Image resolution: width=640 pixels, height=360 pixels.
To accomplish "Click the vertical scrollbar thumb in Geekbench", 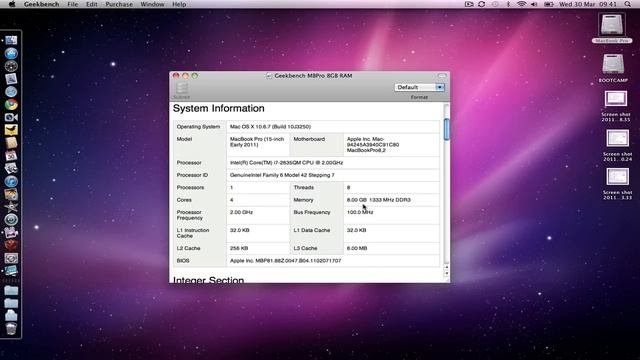I will (447, 129).
